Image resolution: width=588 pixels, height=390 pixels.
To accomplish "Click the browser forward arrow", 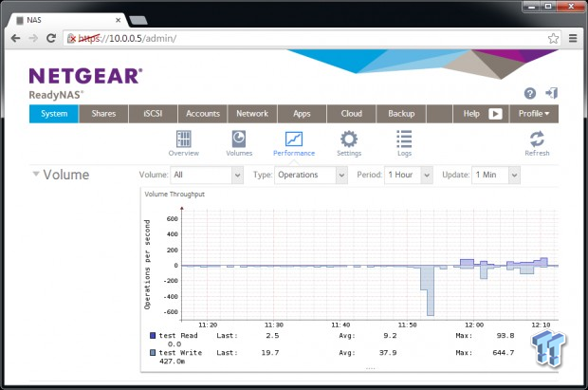I will click(x=33, y=38).
